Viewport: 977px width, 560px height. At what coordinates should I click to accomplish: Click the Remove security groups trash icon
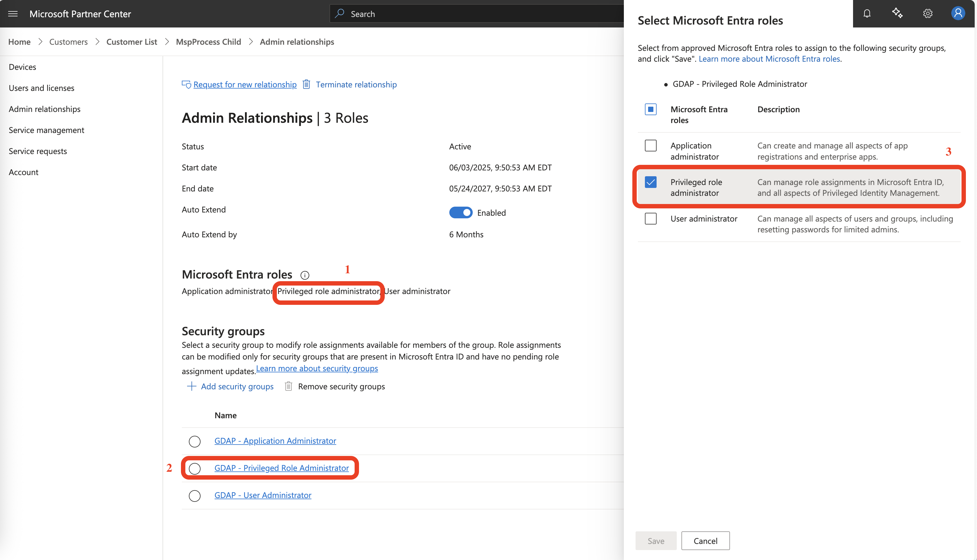(x=289, y=386)
